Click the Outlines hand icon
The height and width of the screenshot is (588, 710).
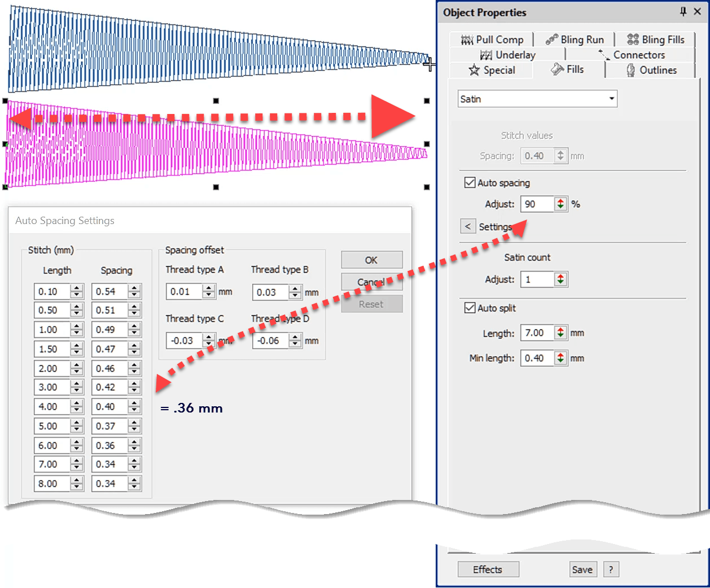coord(630,69)
